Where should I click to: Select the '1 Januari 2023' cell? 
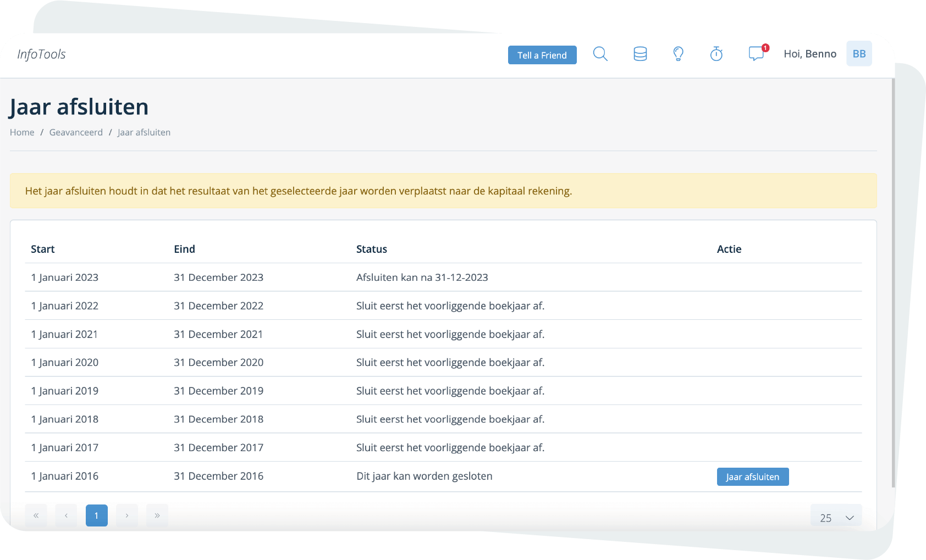[x=65, y=278]
